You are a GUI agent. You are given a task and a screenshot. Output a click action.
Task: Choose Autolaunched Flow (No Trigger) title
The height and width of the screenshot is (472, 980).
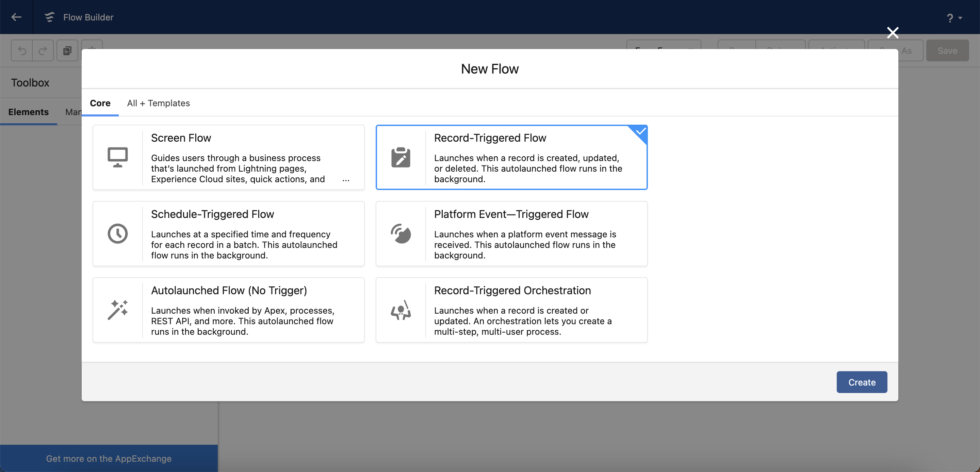click(x=229, y=290)
